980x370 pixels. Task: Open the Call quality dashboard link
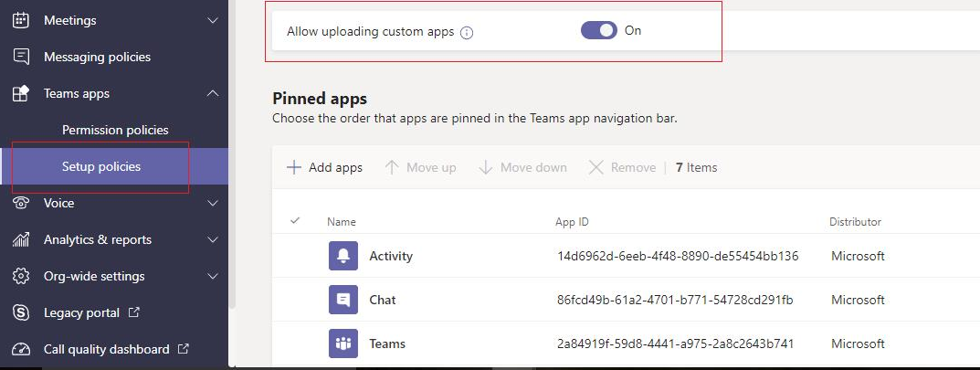point(106,349)
